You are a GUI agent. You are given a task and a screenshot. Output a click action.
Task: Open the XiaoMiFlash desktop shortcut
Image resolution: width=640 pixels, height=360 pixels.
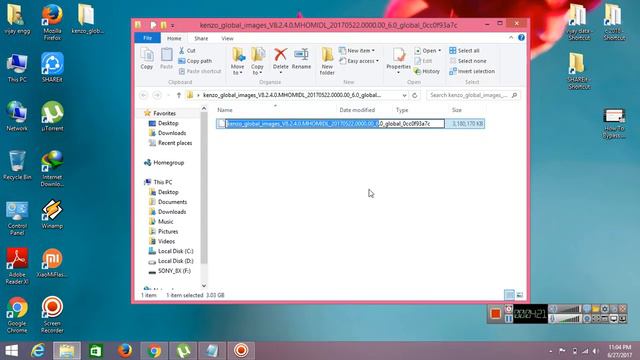(x=52, y=262)
